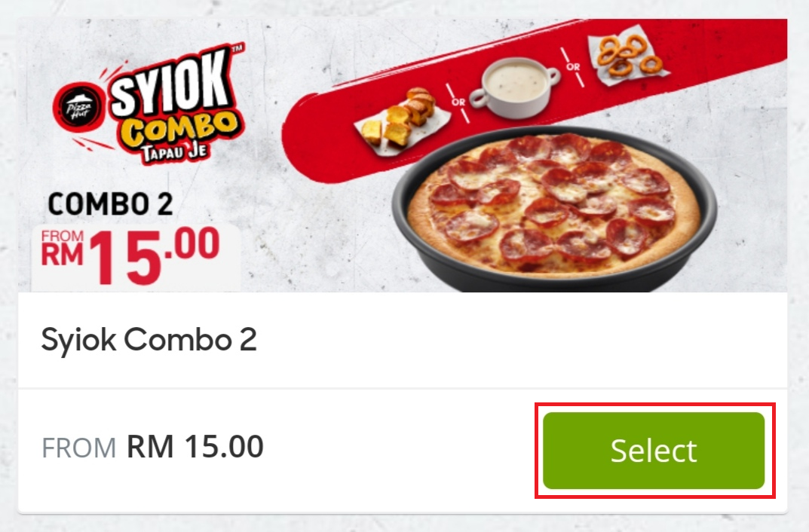This screenshot has height=532, width=809.
Task: Click the OR between soup and onion rings
Action: click(573, 67)
